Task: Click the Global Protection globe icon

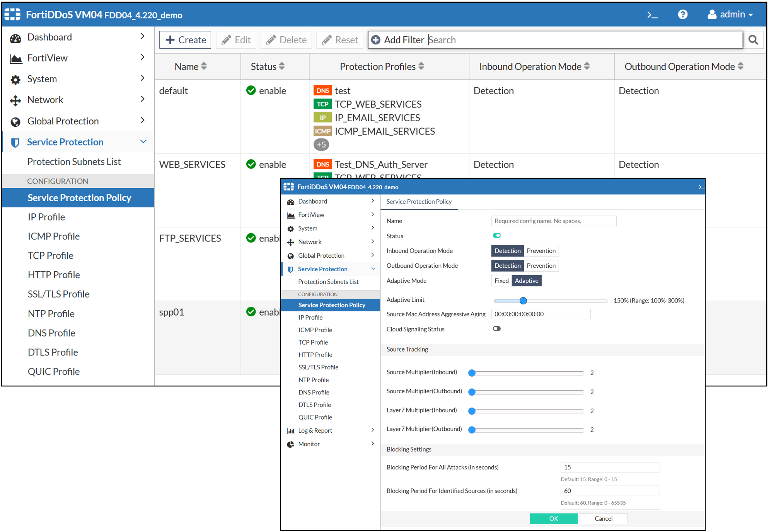Action: 15,121
